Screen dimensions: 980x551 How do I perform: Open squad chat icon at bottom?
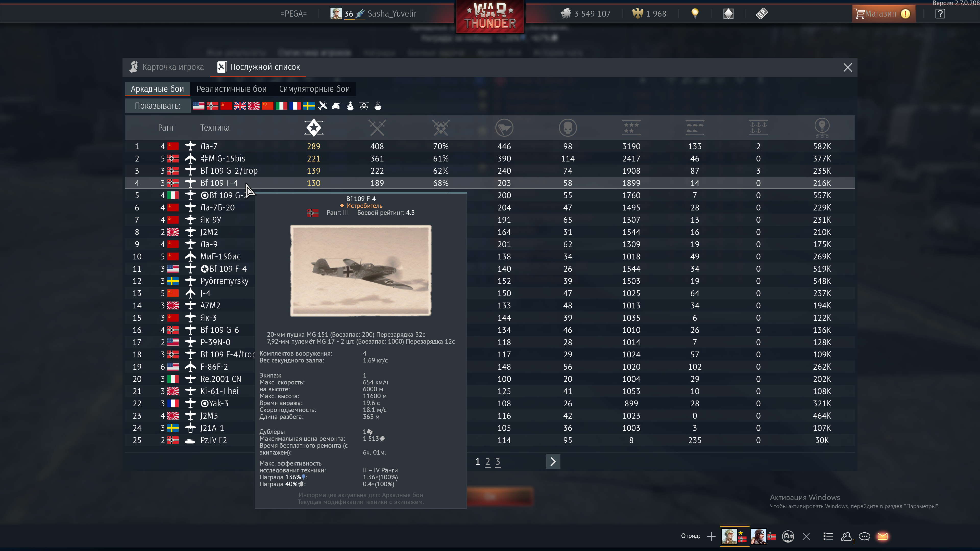point(788,536)
